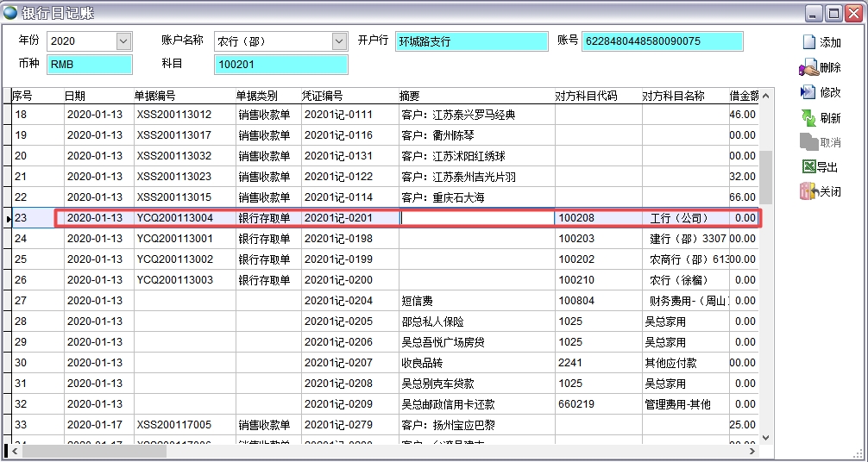Click the 开户行 field showing 环城路支行

coord(471,41)
